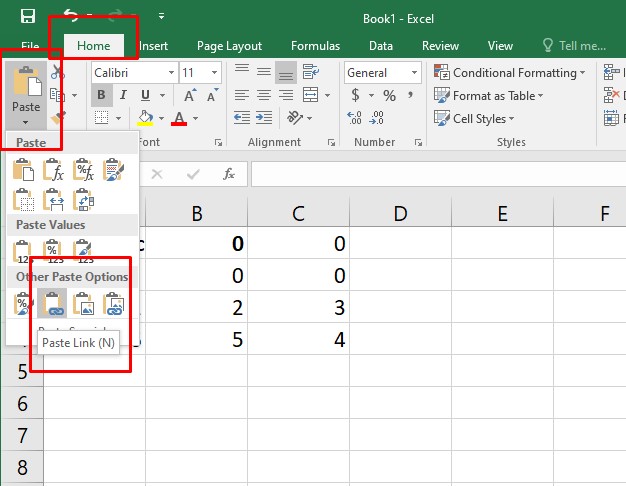626x486 pixels.
Task: Open the Merge & Center dropdown arrow
Action: click(327, 95)
